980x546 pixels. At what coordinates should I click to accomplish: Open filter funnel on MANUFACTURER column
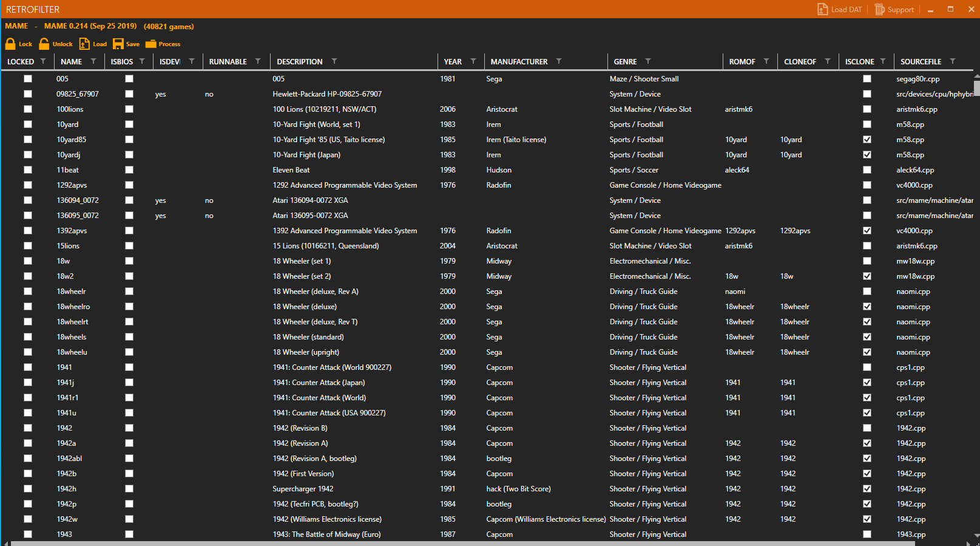coord(559,61)
